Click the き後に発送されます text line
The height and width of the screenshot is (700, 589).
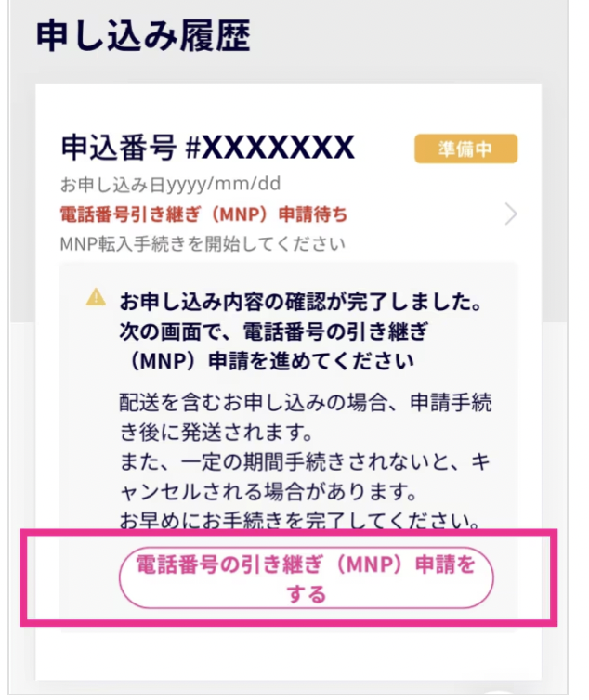tap(216, 432)
